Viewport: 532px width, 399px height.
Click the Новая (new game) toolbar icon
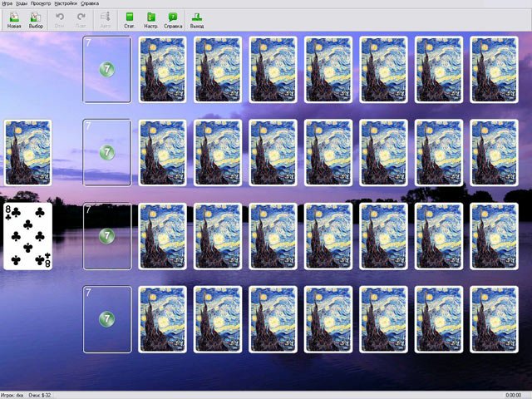pos(14,18)
